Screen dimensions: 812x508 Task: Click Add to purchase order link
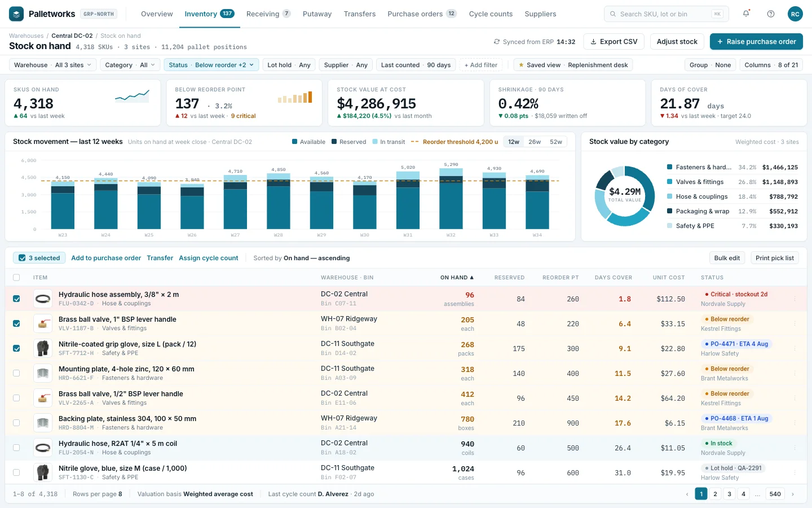pyautogui.click(x=106, y=258)
